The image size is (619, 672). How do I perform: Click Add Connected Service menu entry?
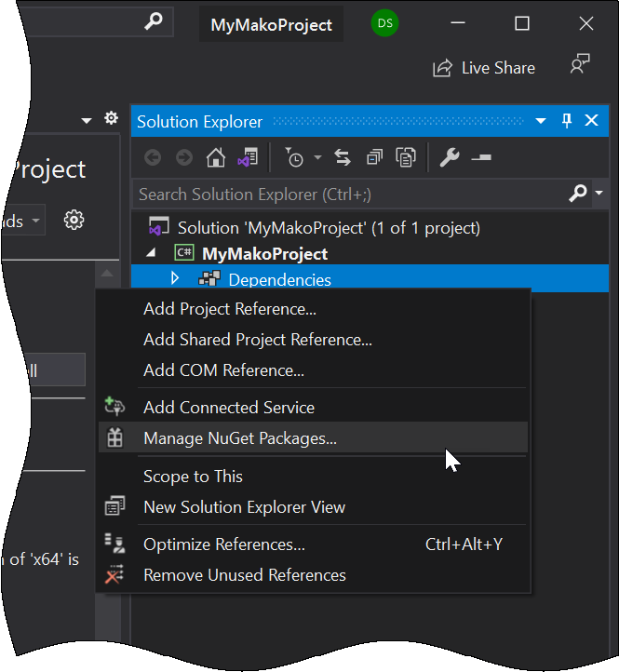click(229, 408)
